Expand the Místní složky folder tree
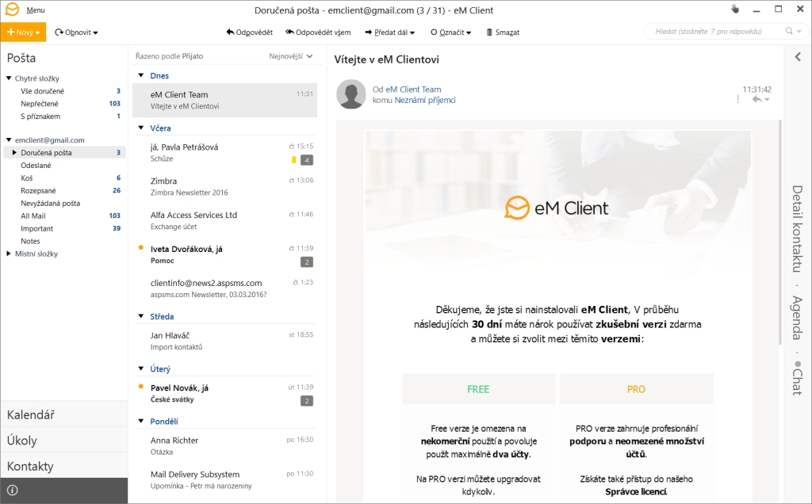 (9, 254)
